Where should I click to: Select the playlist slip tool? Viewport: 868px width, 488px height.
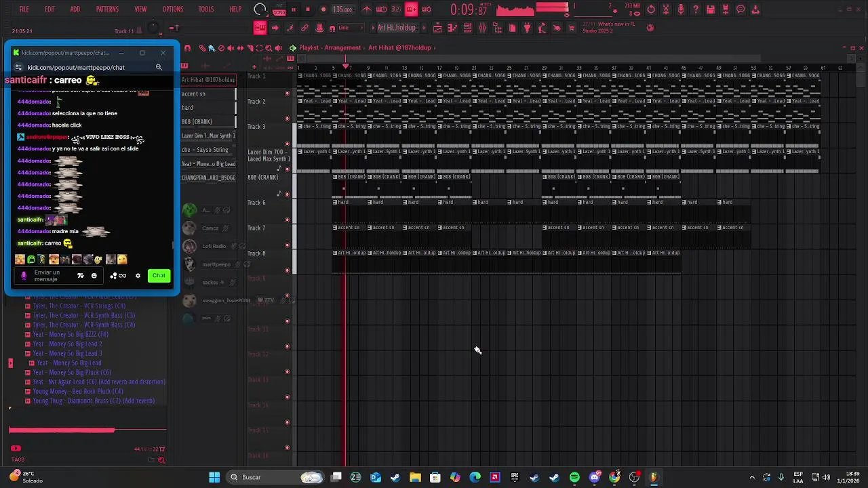point(240,48)
